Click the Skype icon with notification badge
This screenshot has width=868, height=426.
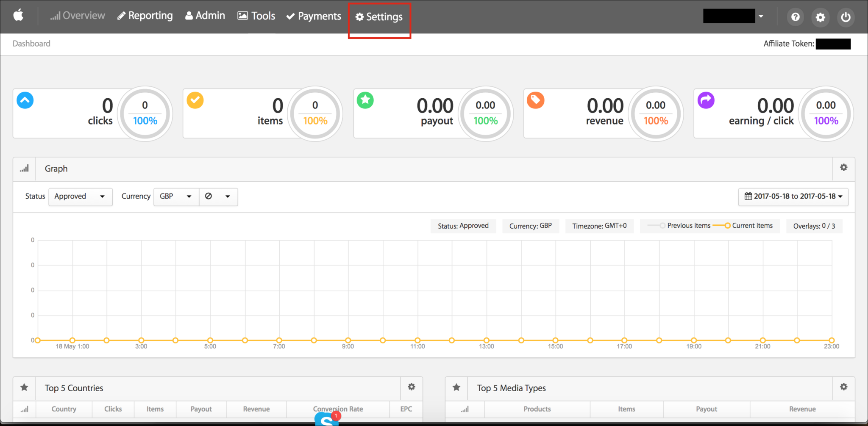tap(327, 419)
